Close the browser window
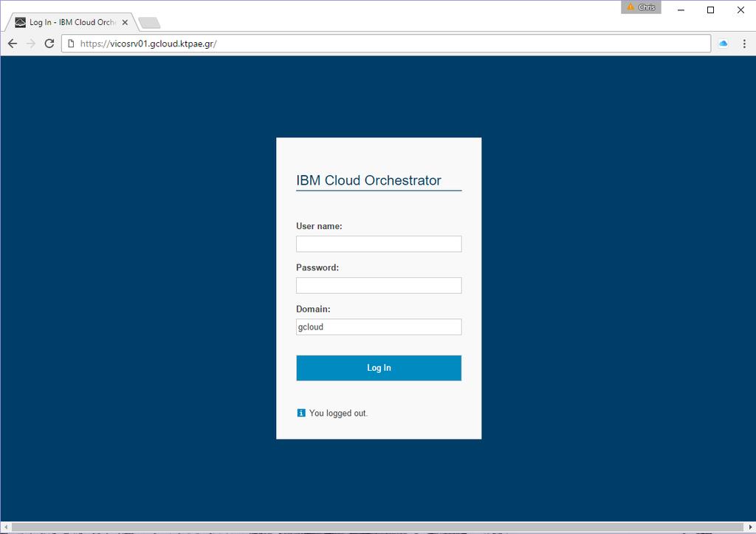Viewport: 756px width, 534px height. [x=740, y=10]
